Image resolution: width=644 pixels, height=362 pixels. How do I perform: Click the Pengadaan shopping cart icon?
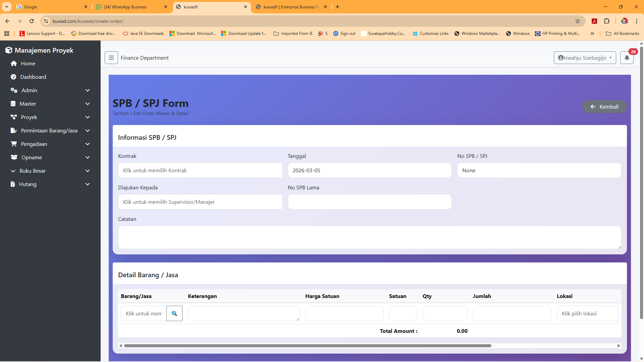pyautogui.click(x=14, y=144)
